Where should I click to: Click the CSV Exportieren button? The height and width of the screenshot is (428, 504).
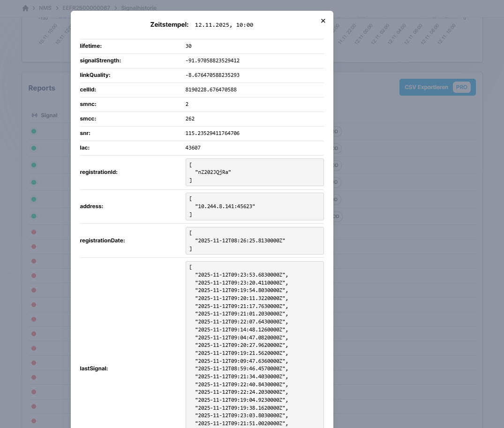(426, 87)
